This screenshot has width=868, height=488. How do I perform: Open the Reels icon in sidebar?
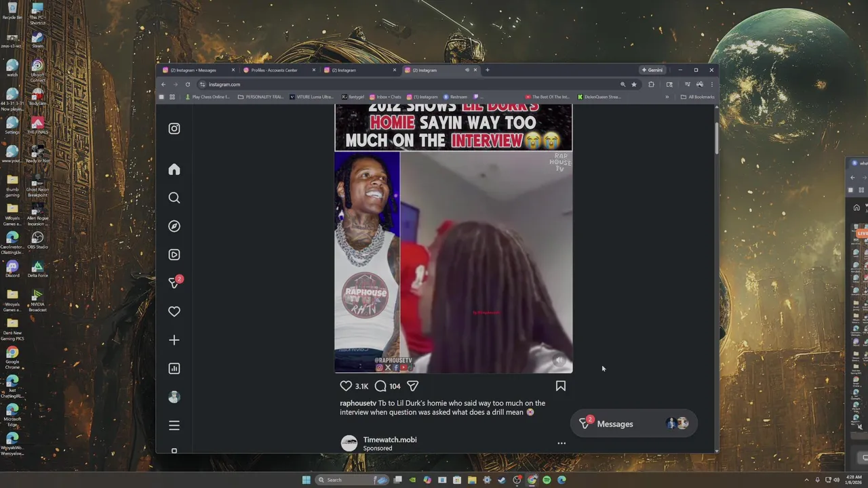point(174,255)
